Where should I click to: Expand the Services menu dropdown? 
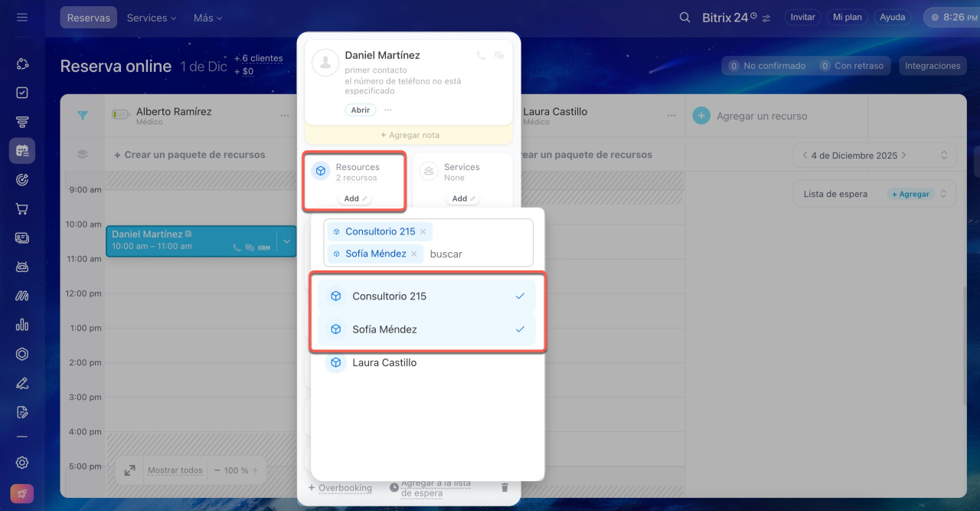[x=151, y=18]
